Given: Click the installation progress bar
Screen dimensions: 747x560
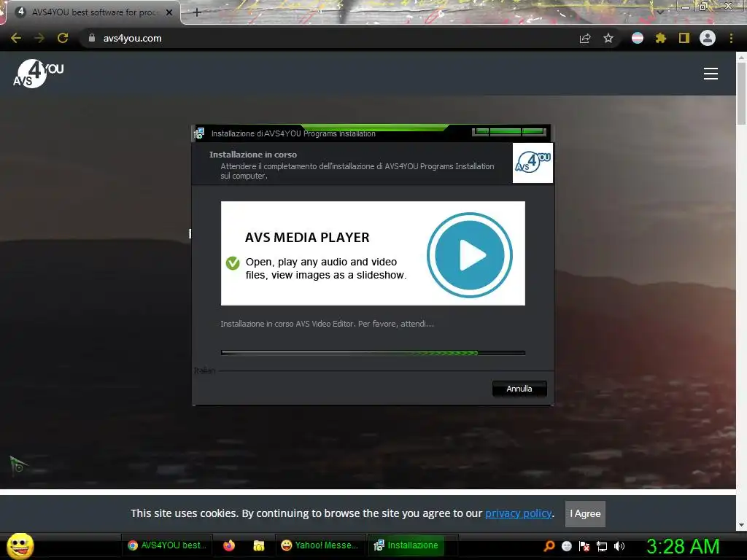Looking at the screenshot, I should [x=373, y=353].
